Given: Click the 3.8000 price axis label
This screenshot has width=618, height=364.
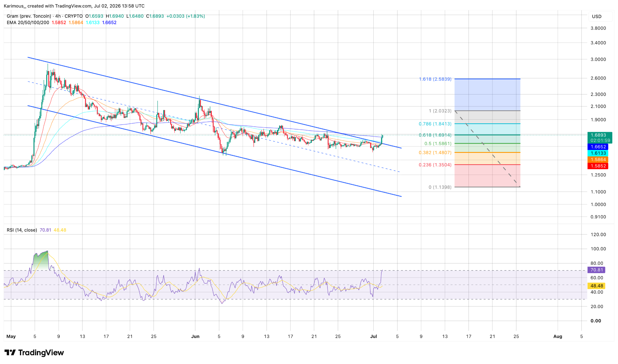Looking at the screenshot, I should 598,28.
